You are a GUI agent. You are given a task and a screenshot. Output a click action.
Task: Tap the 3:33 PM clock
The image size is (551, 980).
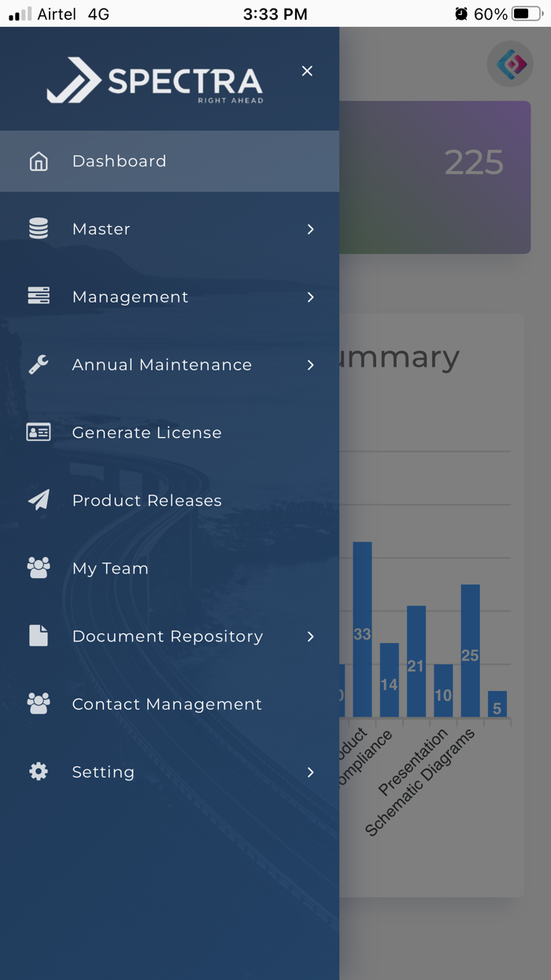275,14
